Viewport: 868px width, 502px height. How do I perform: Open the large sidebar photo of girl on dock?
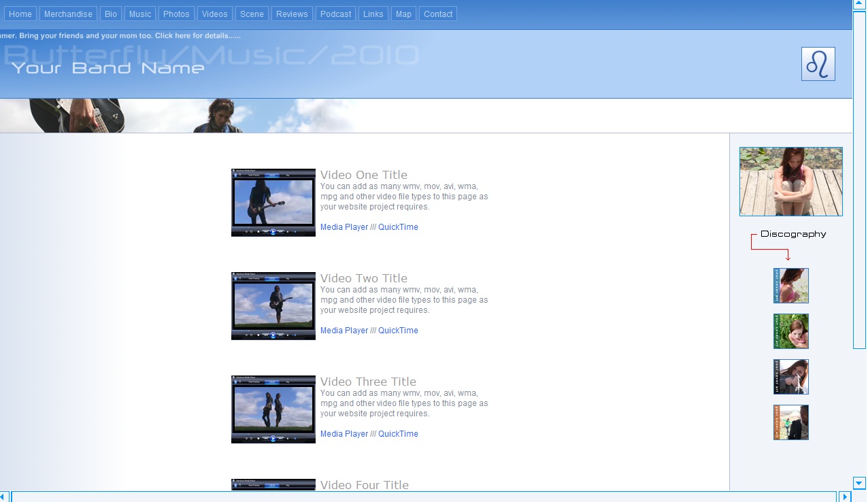(791, 182)
